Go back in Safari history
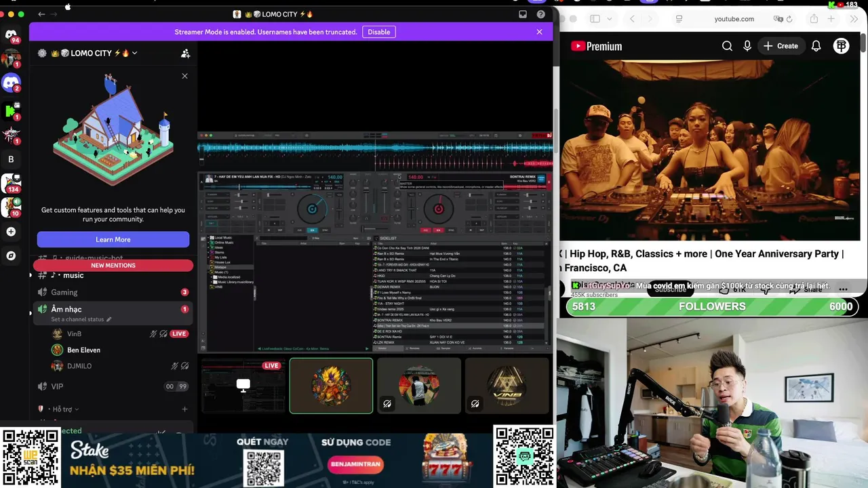The width and height of the screenshot is (868, 488). pos(632,19)
